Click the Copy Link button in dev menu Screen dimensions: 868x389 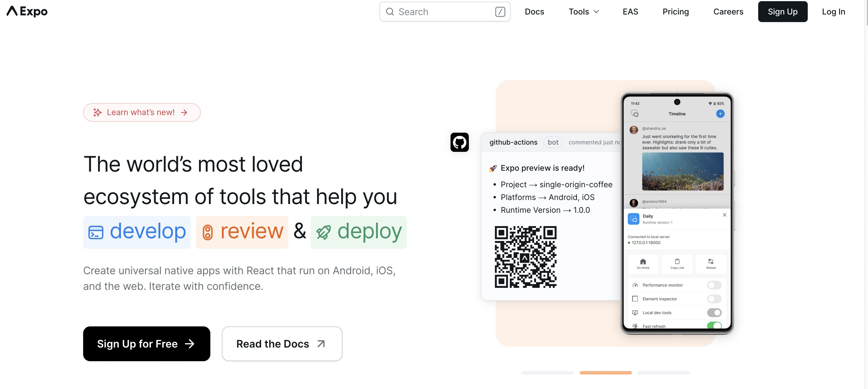pos(677,263)
